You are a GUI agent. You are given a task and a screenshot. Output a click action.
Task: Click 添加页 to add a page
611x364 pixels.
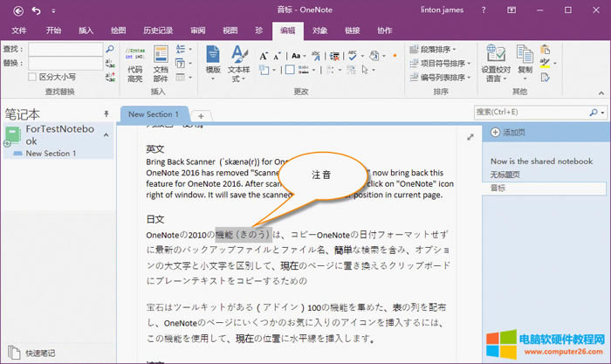513,133
